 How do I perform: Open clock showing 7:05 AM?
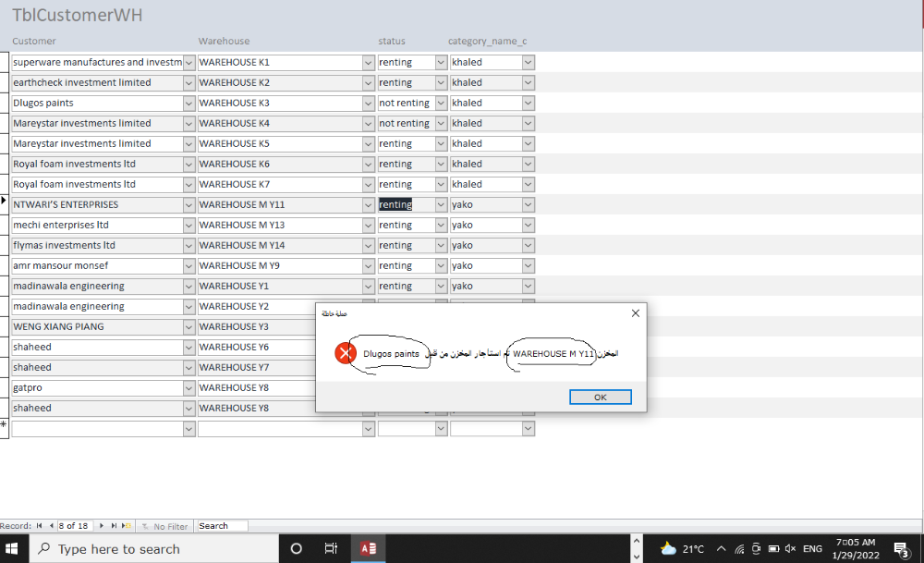coord(856,549)
